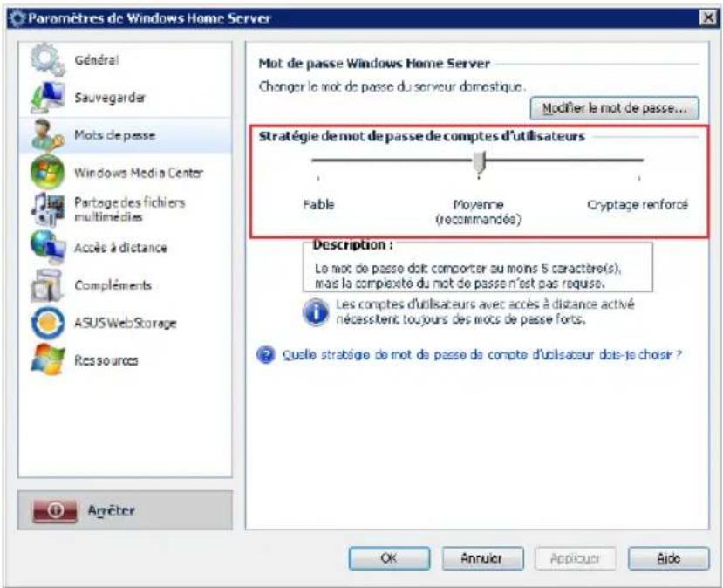Open the Sauvegarder settings section

[x=125, y=98]
